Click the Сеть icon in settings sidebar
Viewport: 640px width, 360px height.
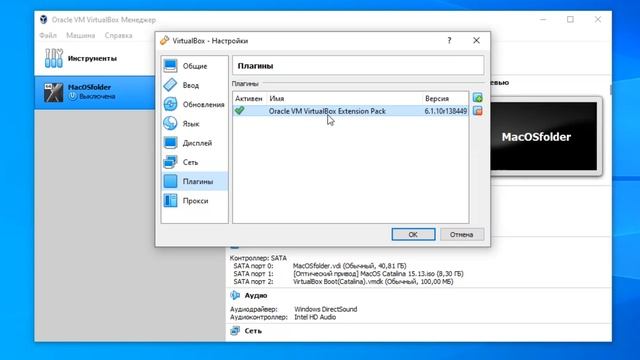pos(170,162)
